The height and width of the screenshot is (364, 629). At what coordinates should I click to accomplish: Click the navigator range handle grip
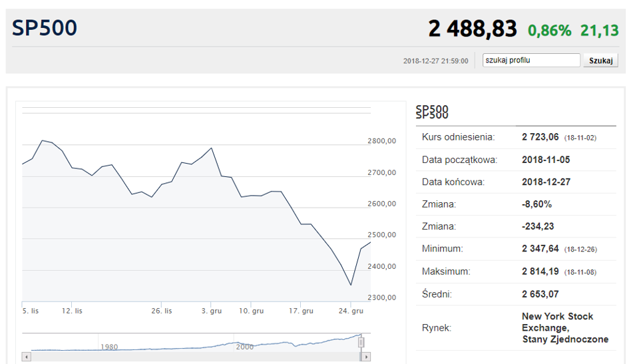tap(361, 342)
